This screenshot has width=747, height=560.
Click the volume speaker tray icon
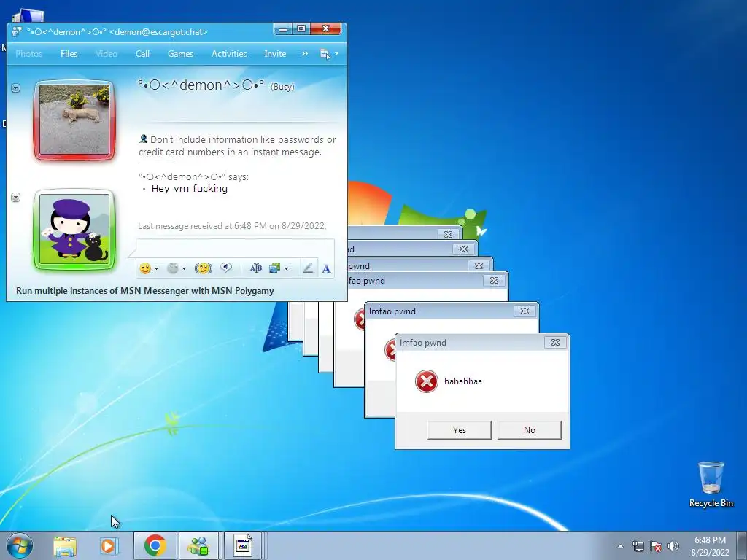click(x=673, y=546)
